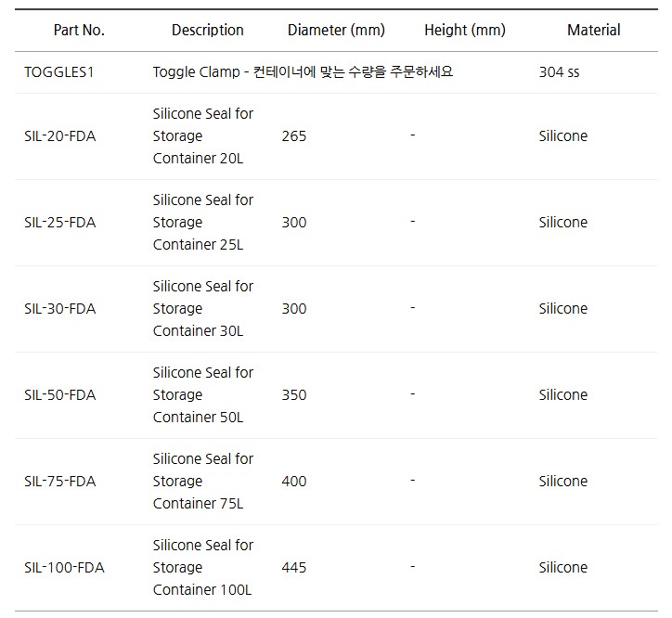
Task: Click the Part No. column header
Action: coord(79,30)
